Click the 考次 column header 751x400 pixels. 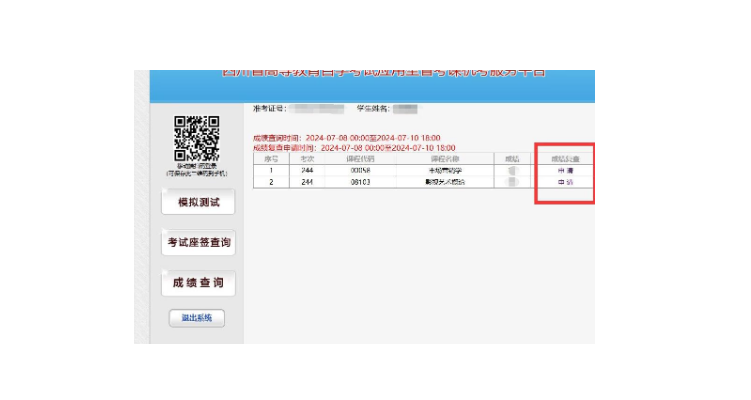click(307, 159)
